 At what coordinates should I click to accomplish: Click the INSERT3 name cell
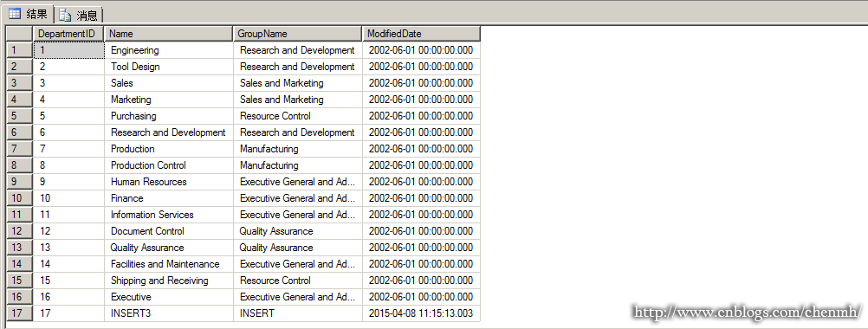(x=169, y=313)
